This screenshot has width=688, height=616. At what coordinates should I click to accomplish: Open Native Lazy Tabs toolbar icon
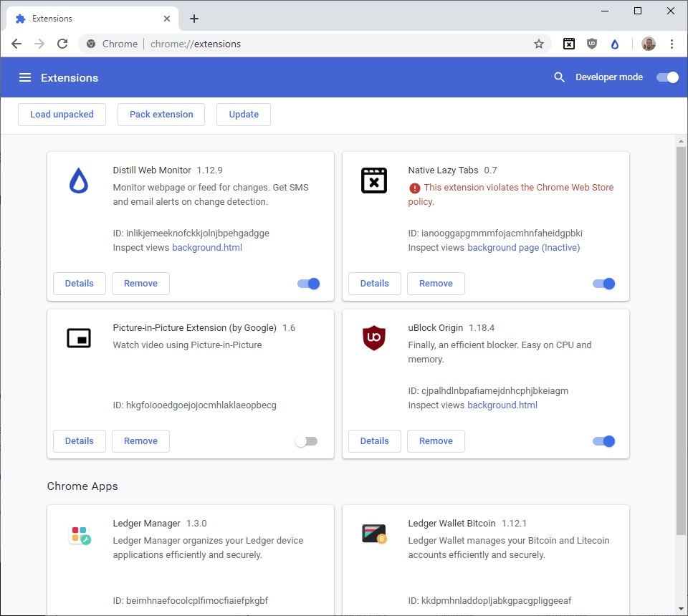tap(568, 44)
